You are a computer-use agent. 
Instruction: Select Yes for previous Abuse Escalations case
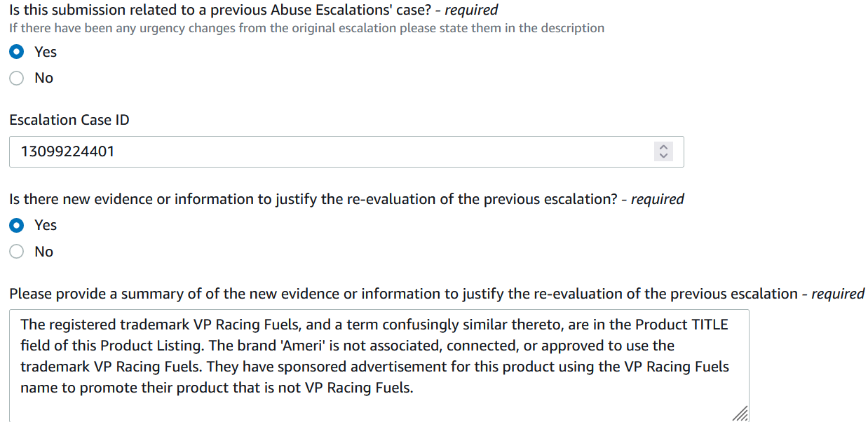coord(18,52)
